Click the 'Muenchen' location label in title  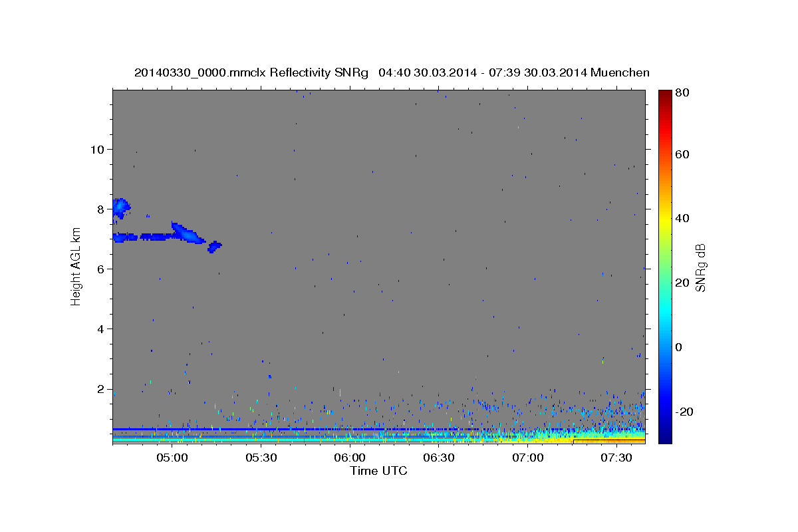coord(620,72)
